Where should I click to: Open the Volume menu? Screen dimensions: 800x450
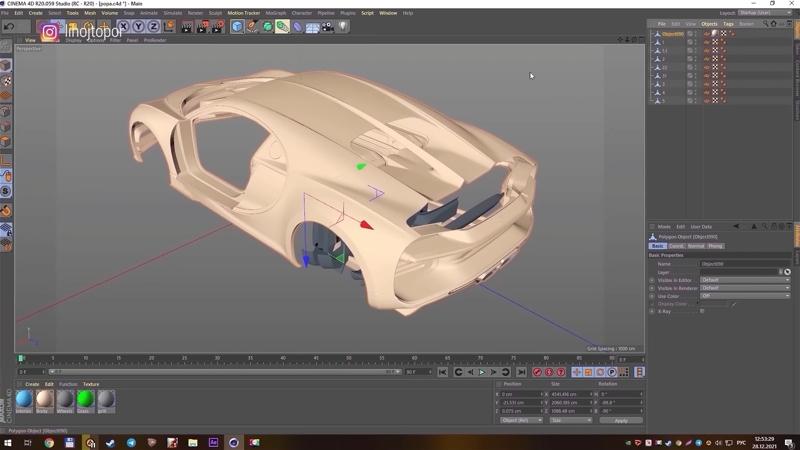click(x=109, y=13)
